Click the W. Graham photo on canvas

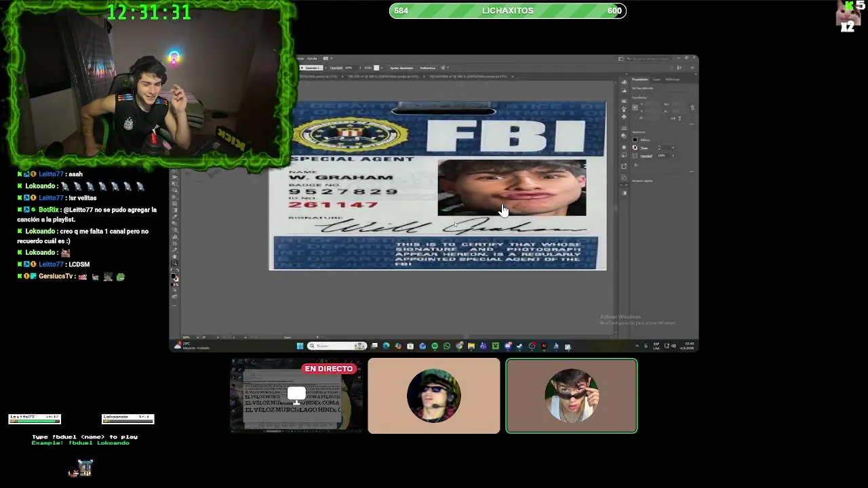[512, 188]
